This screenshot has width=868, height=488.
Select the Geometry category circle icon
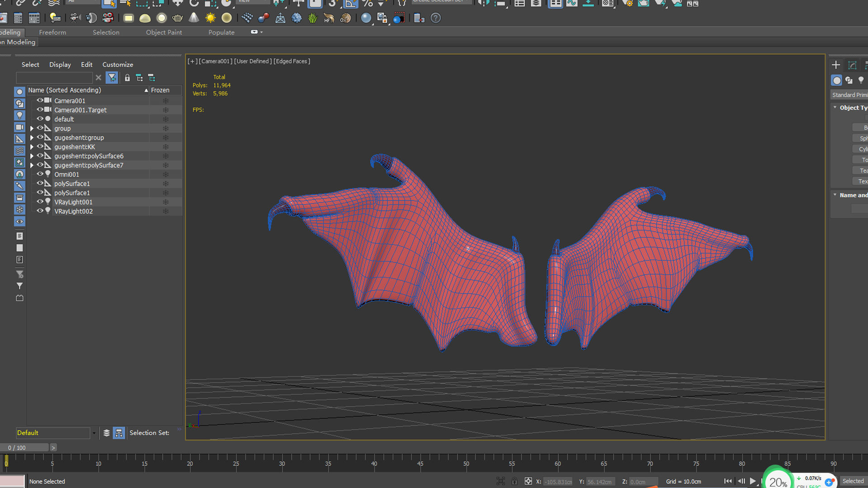click(837, 80)
